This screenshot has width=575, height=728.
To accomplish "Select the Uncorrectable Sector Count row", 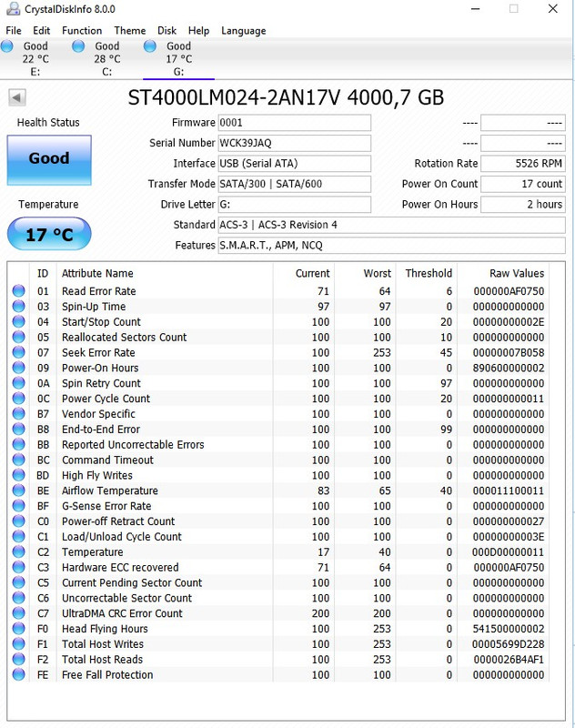I will tap(278, 598).
